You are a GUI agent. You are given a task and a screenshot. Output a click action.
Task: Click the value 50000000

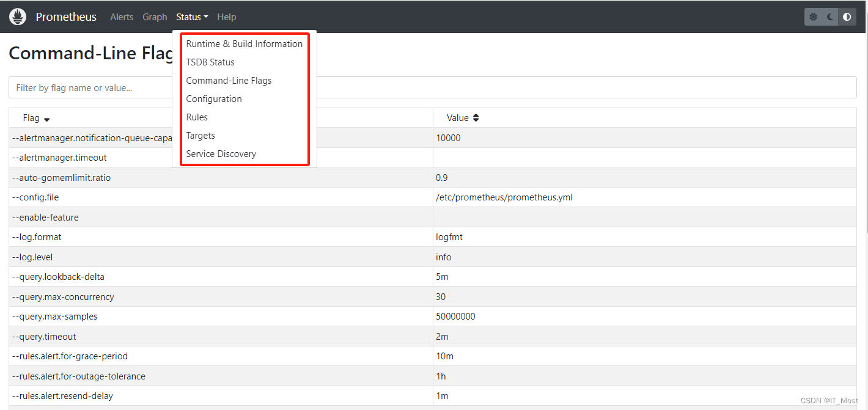(455, 317)
